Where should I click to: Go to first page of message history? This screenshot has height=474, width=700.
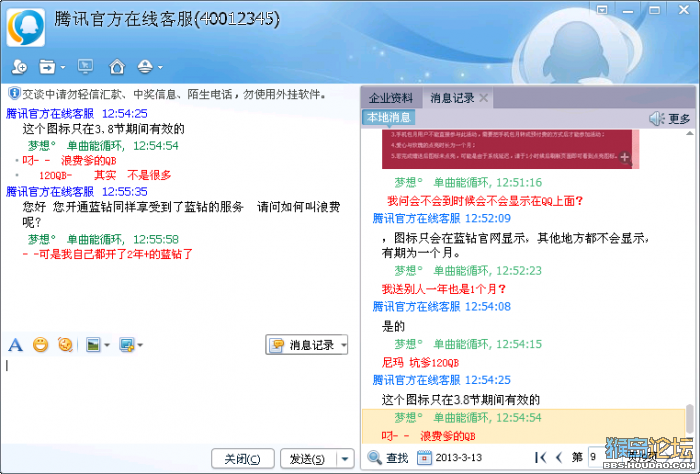[x=540, y=457]
